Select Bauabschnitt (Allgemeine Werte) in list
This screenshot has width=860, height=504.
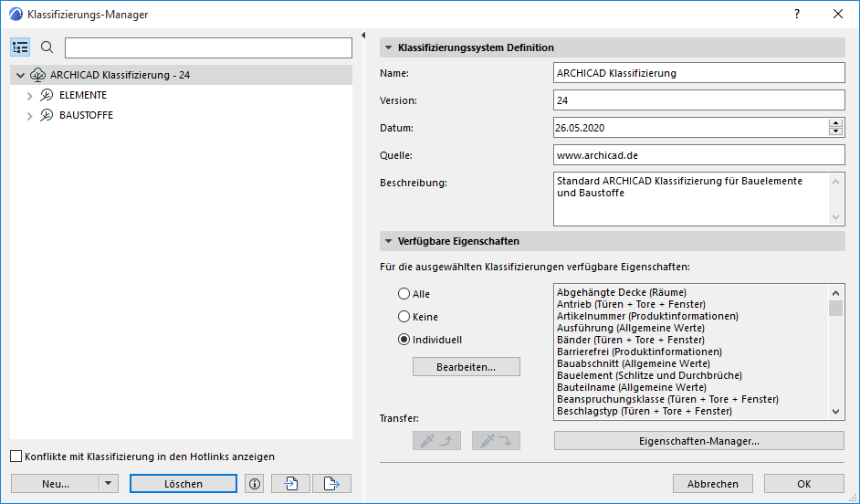click(x=634, y=363)
